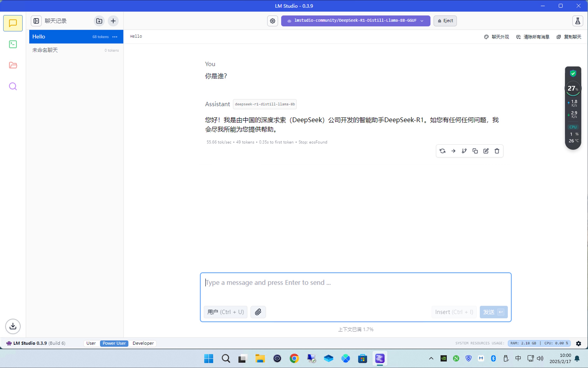Click the green shield icon on floating widget
The height and width of the screenshot is (368, 588).
573,73
